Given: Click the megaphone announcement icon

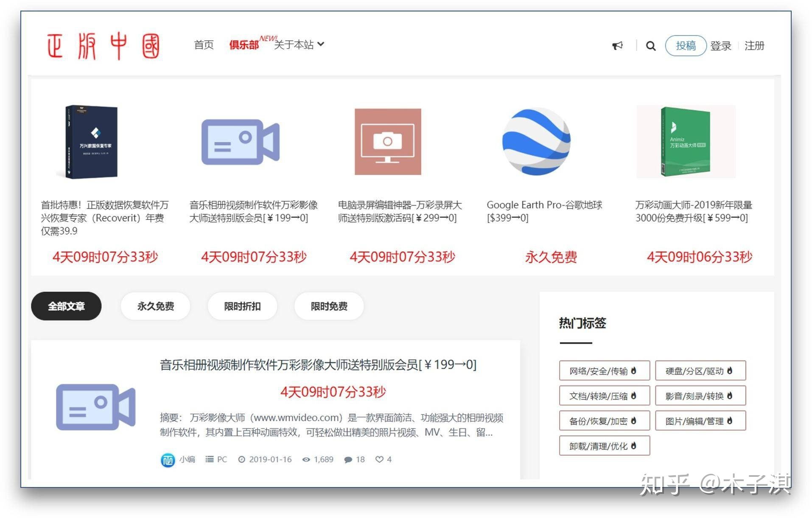Looking at the screenshot, I should pyautogui.click(x=617, y=45).
